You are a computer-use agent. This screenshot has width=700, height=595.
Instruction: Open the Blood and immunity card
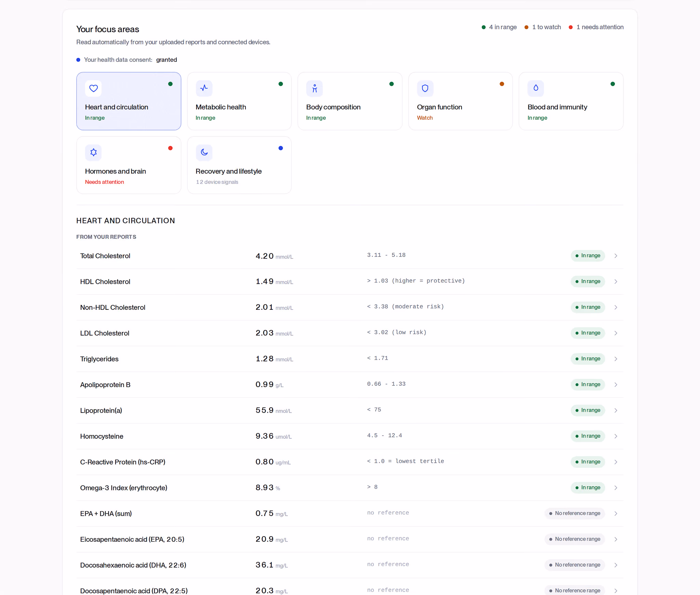pos(571,101)
